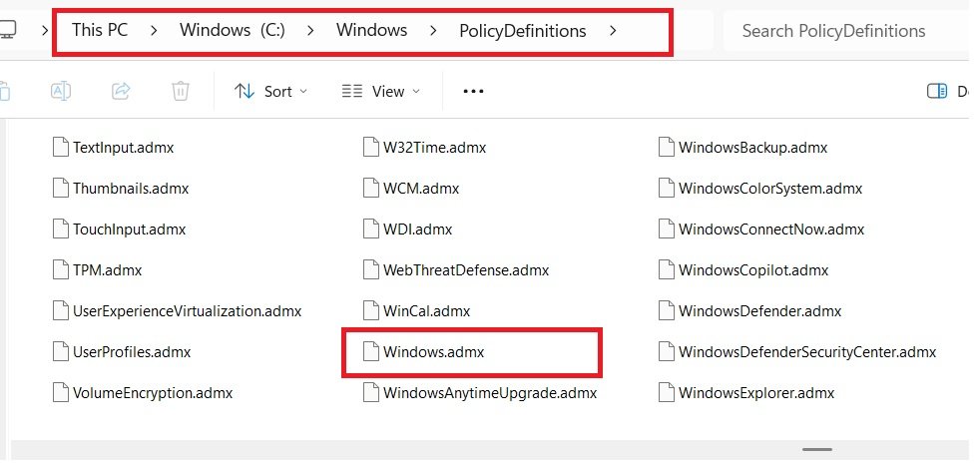
Task: Select the WebThreatDefense.admx file name
Action: coord(466,270)
